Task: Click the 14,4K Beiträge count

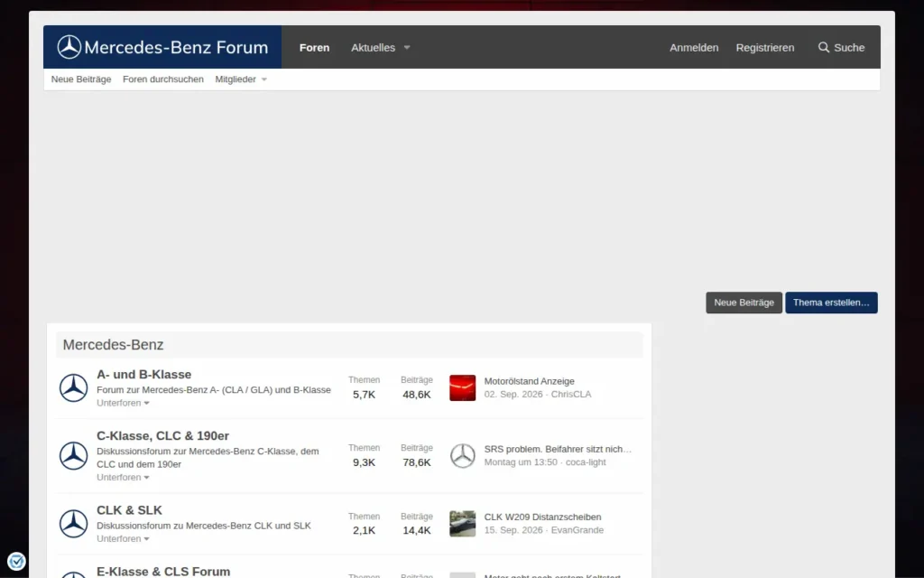Action: click(x=417, y=530)
